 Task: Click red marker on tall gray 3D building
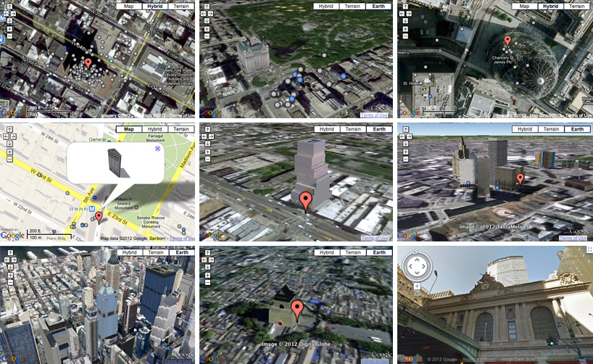306,201
